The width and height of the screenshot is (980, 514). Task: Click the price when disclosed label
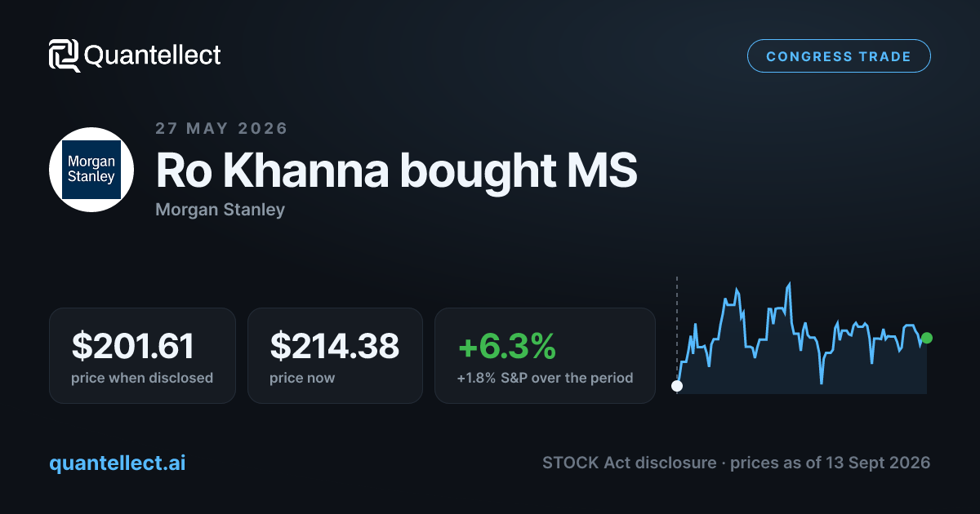142,378
